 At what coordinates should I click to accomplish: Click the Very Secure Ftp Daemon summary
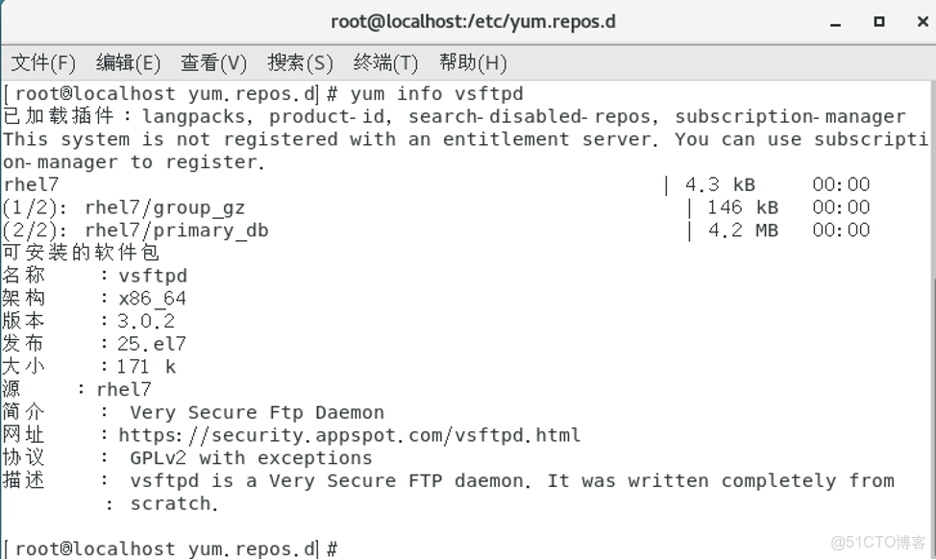click(255, 411)
